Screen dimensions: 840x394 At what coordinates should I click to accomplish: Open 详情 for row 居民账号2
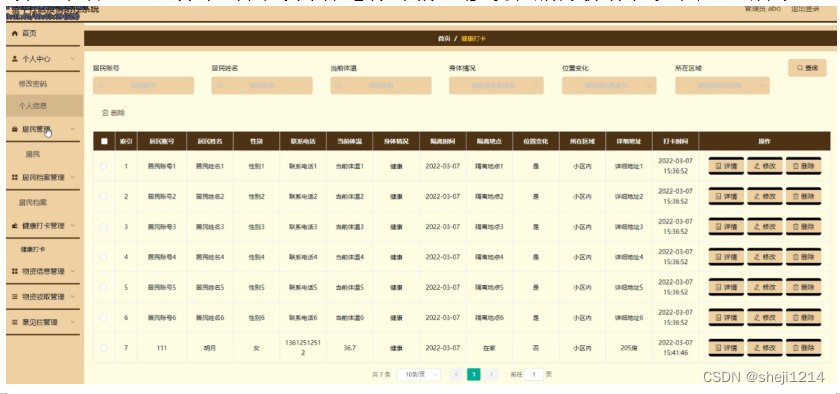click(x=726, y=197)
